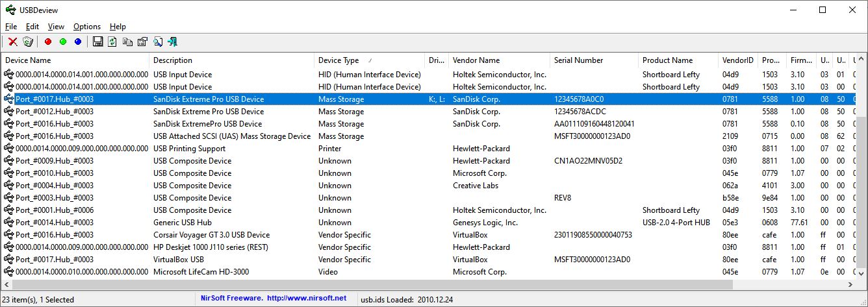Open the Help menu
The height and width of the screenshot is (307, 868).
[118, 27]
